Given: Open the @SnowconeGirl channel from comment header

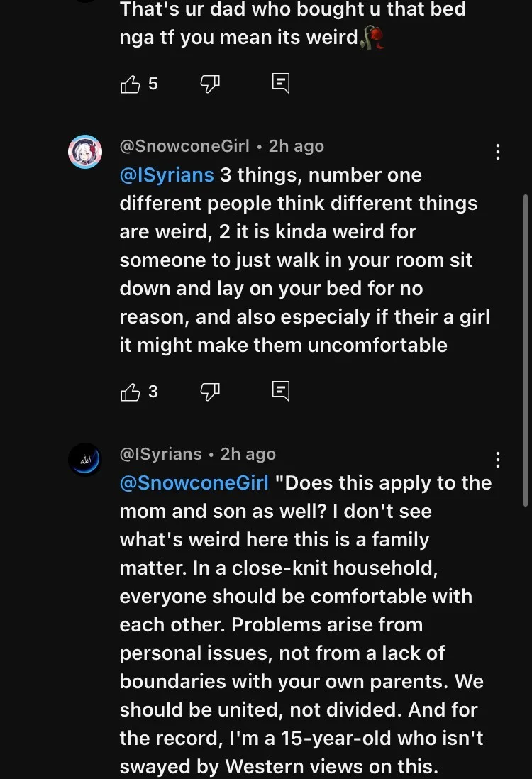Looking at the screenshot, I should 184,146.
